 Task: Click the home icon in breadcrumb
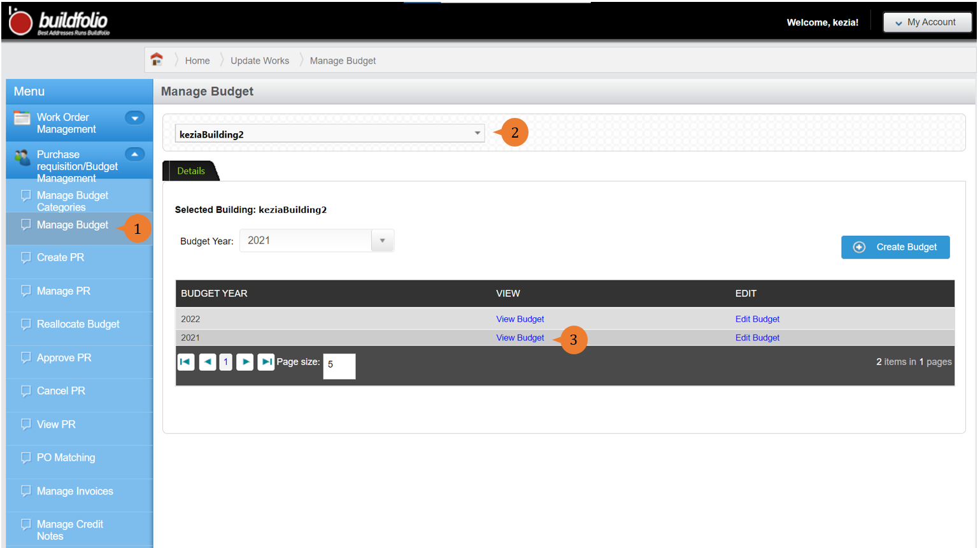157,60
